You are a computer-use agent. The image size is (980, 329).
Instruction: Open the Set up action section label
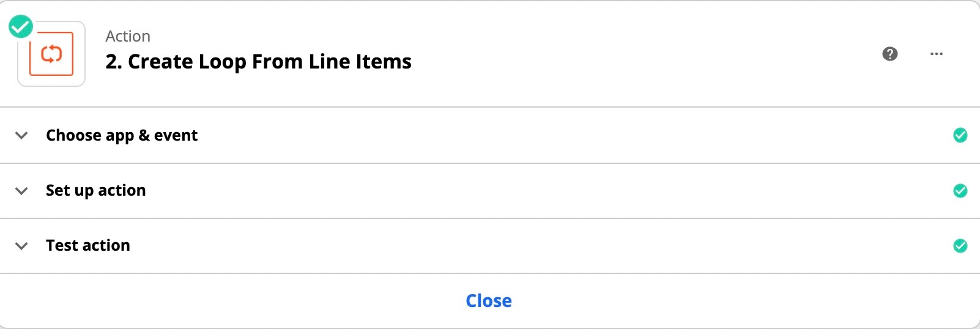tap(95, 191)
